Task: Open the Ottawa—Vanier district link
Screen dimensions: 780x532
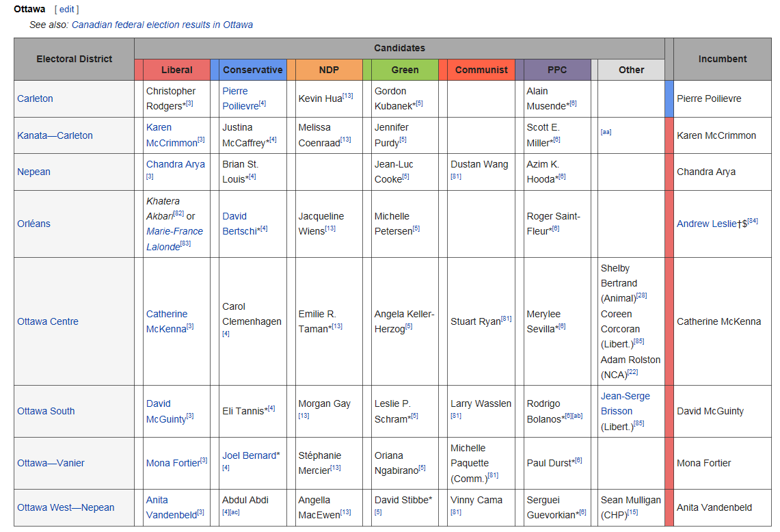Action: 51,463
